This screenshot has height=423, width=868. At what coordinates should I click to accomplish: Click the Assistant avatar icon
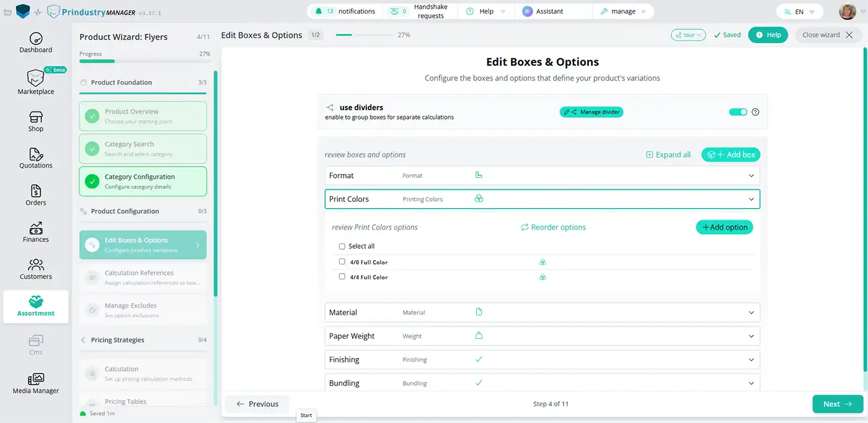tap(528, 11)
